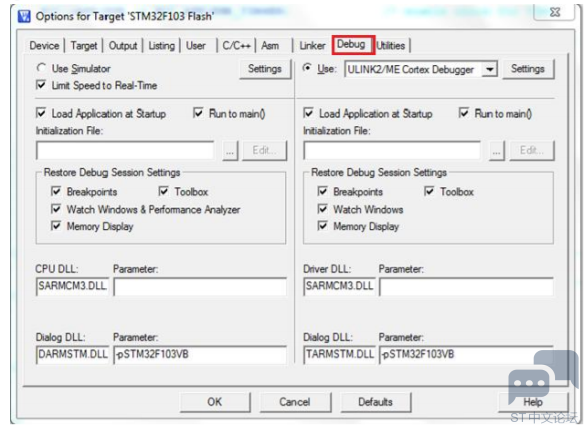
Task: Uncheck simulator Run to main() option
Action: coord(198,113)
